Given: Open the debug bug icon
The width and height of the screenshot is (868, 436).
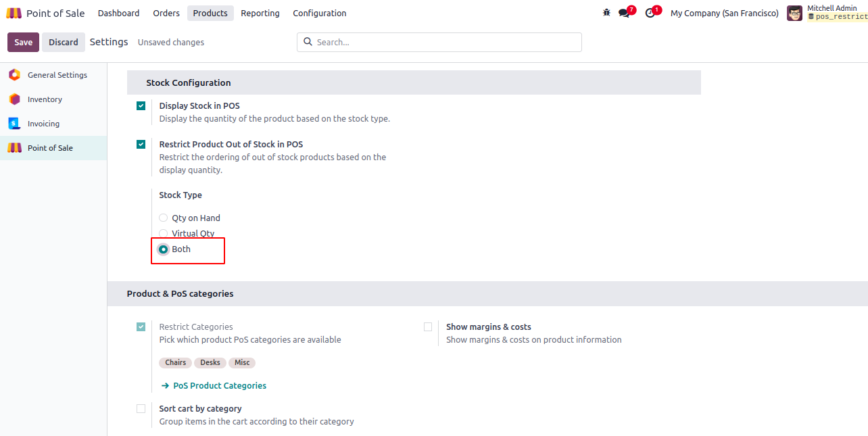Looking at the screenshot, I should point(606,13).
